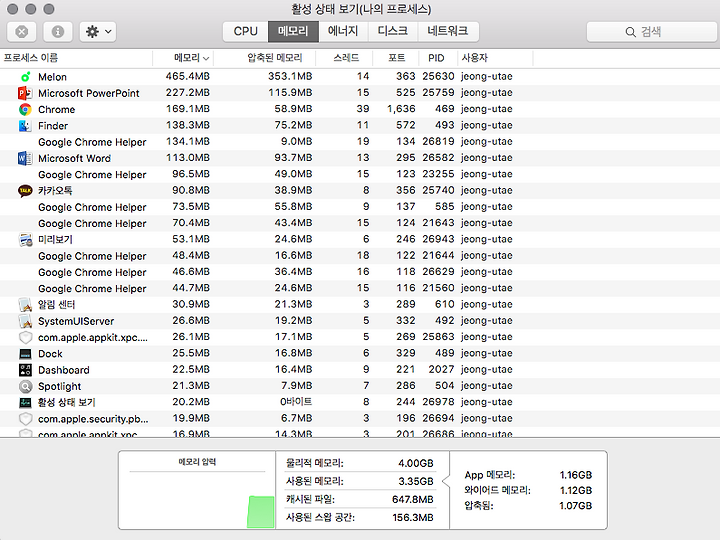Click the Melon app icon
Viewport: 720px width, 540px height.
pos(25,77)
